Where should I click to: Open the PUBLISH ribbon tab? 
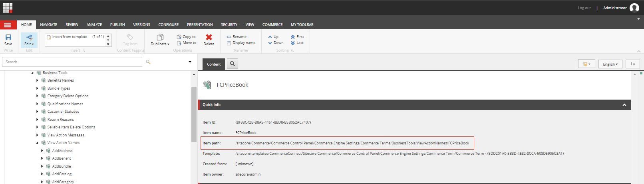tap(117, 25)
